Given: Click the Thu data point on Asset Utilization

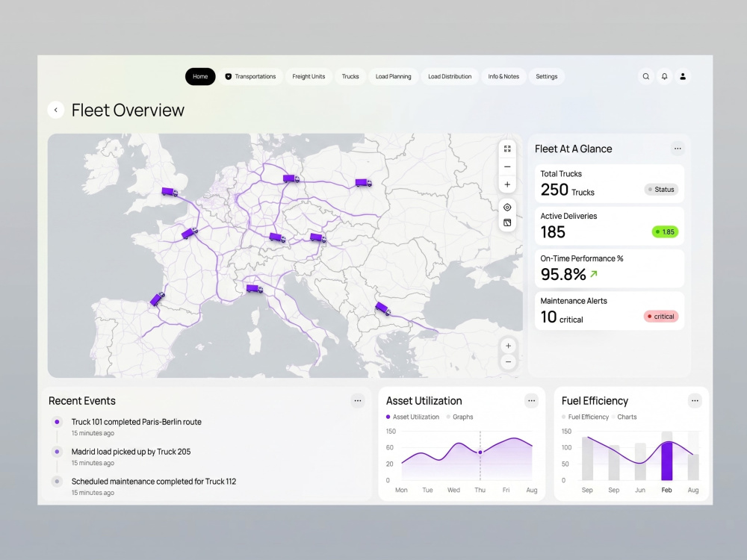Looking at the screenshot, I should (480, 452).
